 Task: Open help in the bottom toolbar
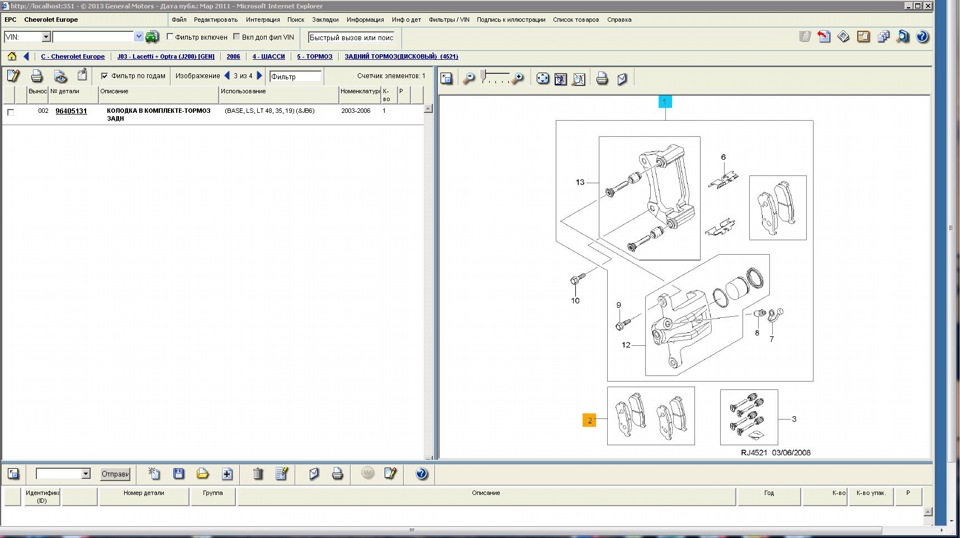[x=421, y=474]
